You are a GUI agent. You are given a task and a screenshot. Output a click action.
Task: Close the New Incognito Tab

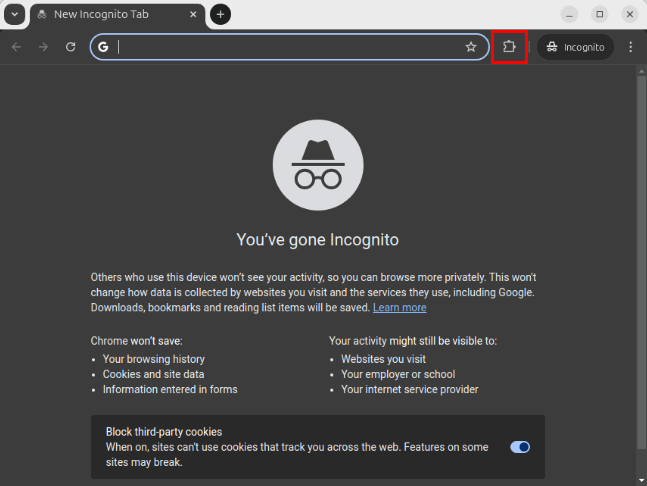(192, 14)
